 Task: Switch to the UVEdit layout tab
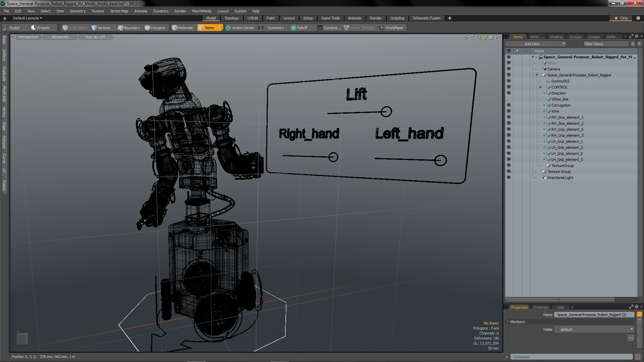253,18
